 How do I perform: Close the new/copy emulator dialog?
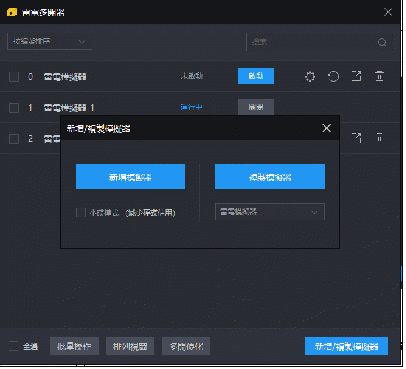coord(327,128)
